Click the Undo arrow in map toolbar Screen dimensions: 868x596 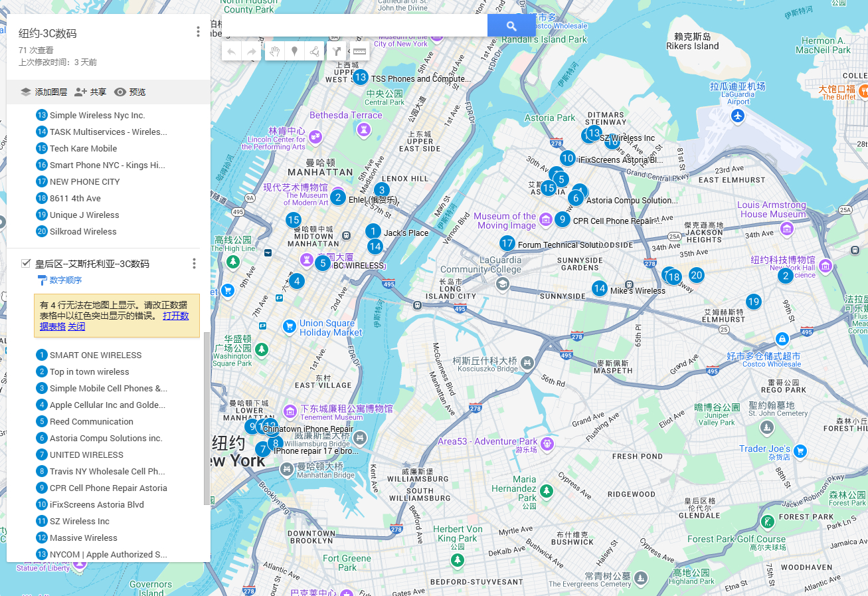click(232, 51)
